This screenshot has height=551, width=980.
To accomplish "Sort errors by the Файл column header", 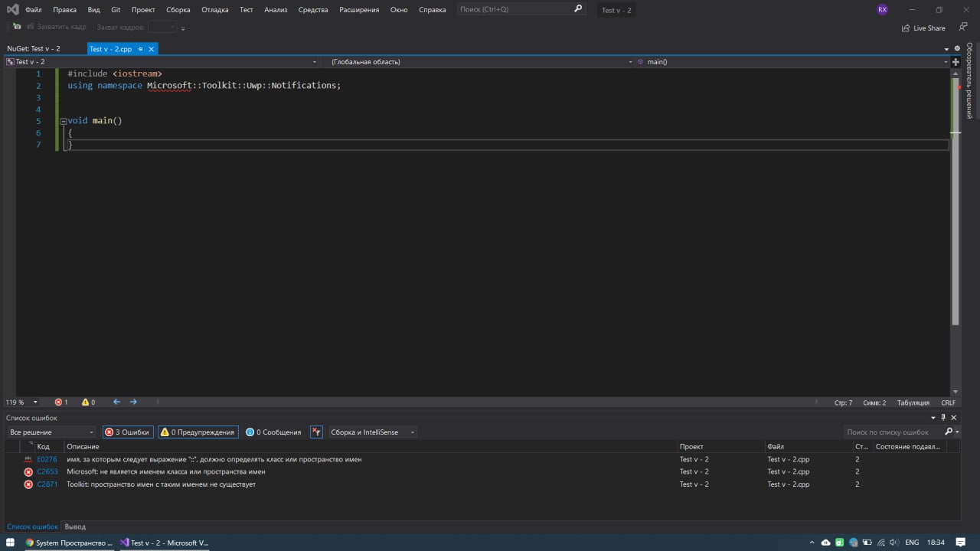I will point(776,446).
